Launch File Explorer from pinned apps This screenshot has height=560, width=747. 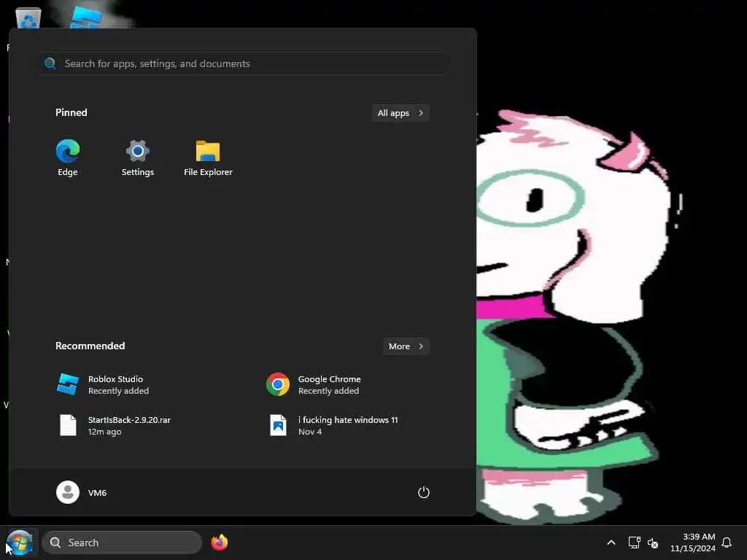click(208, 158)
